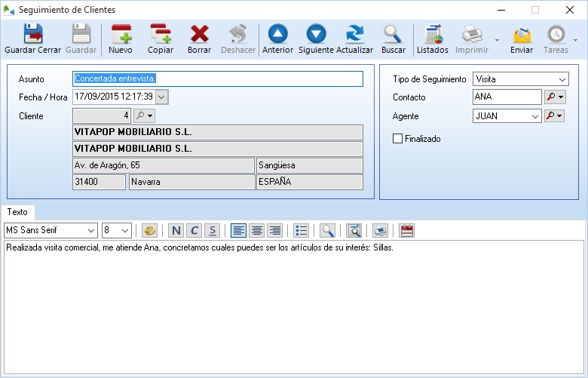
Task: Minimize the Seguimiento de Clientes window
Action: [501, 10]
